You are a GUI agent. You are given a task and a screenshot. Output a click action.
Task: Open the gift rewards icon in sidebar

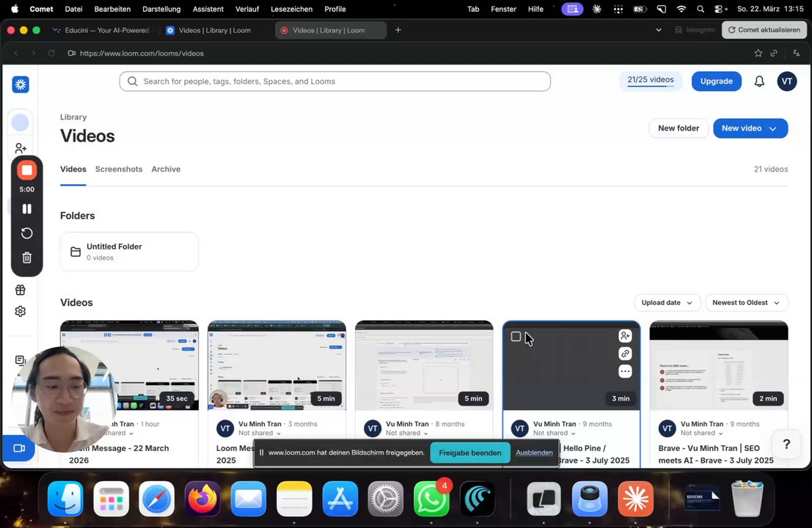point(21,290)
